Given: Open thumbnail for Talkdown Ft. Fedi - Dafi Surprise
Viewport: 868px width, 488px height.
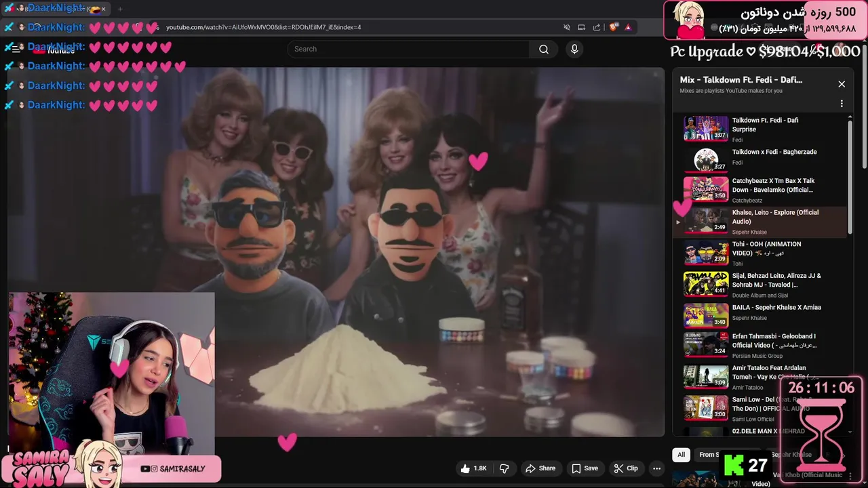Looking at the screenshot, I should [706, 128].
